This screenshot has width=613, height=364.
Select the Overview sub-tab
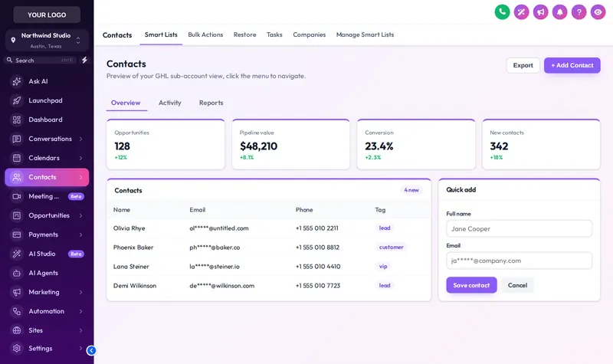tap(126, 103)
